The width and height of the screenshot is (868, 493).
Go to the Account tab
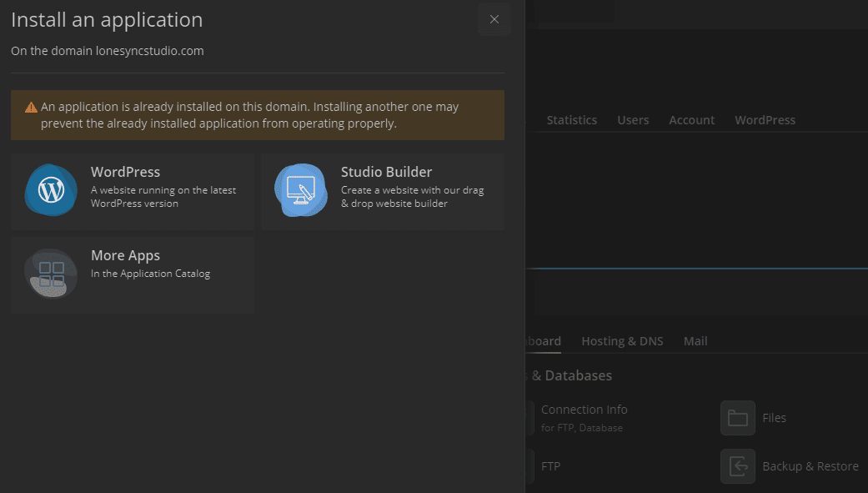[x=691, y=120]
